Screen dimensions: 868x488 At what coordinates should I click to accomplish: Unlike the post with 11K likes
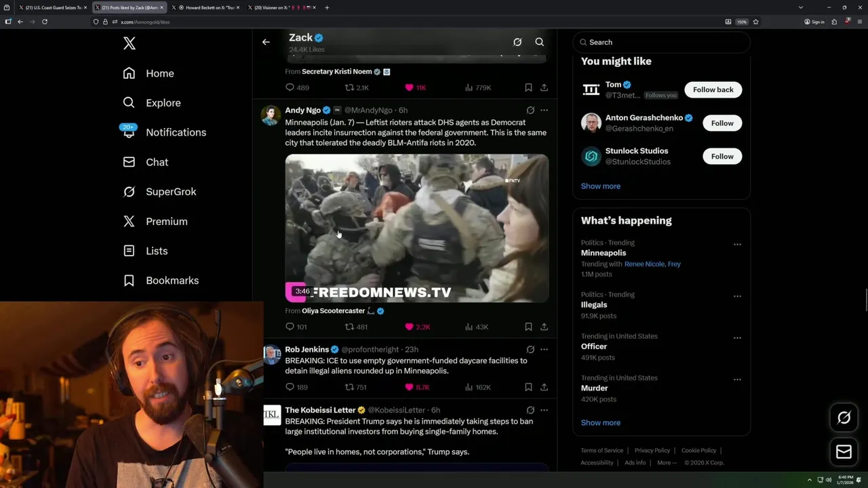(x=415, y=87)
